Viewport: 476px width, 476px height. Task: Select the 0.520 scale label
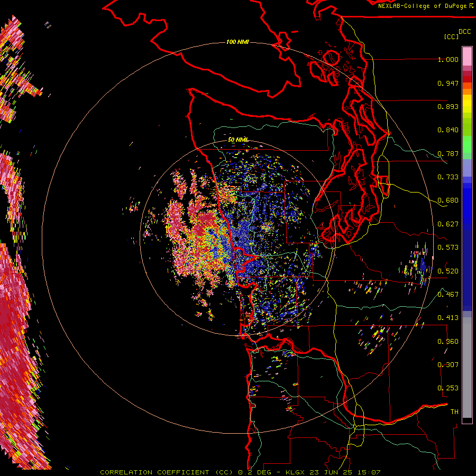(448, 271)
